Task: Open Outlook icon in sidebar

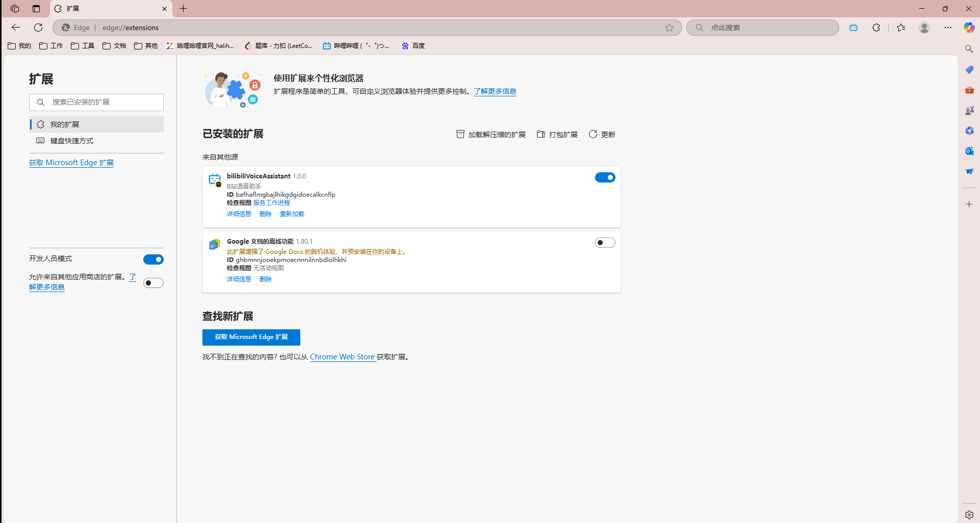Action: [x=969, y=151]
